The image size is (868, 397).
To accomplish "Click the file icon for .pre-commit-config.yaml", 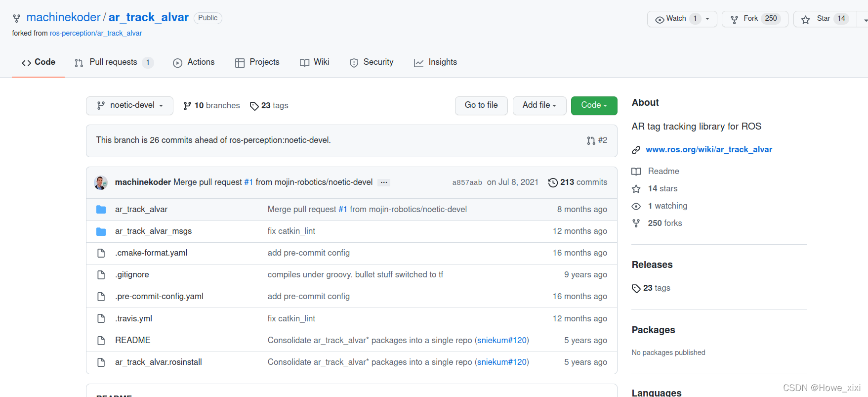I will [x=101, y=297].
